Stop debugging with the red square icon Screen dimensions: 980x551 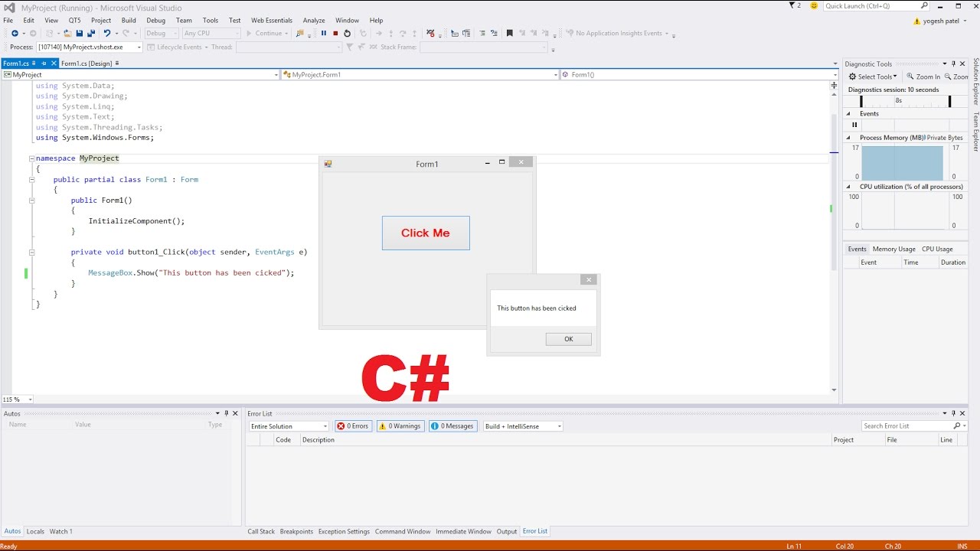[335, 34]
